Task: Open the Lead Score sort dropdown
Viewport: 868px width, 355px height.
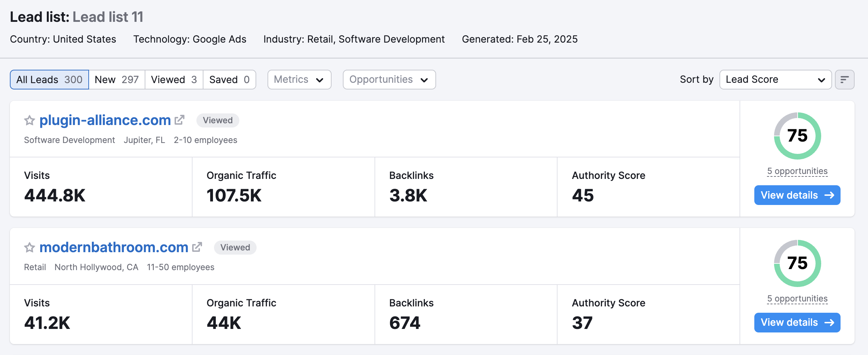Action: [775, 80]
